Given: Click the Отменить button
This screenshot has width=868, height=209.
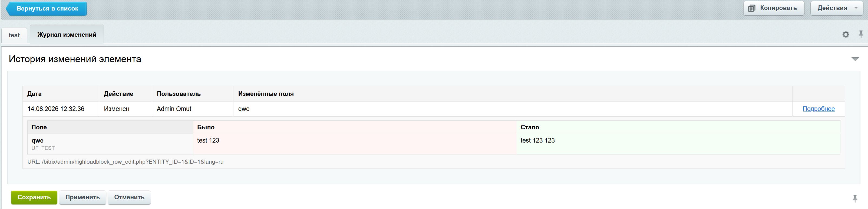Looking at the screenshot, I should 129,197.
